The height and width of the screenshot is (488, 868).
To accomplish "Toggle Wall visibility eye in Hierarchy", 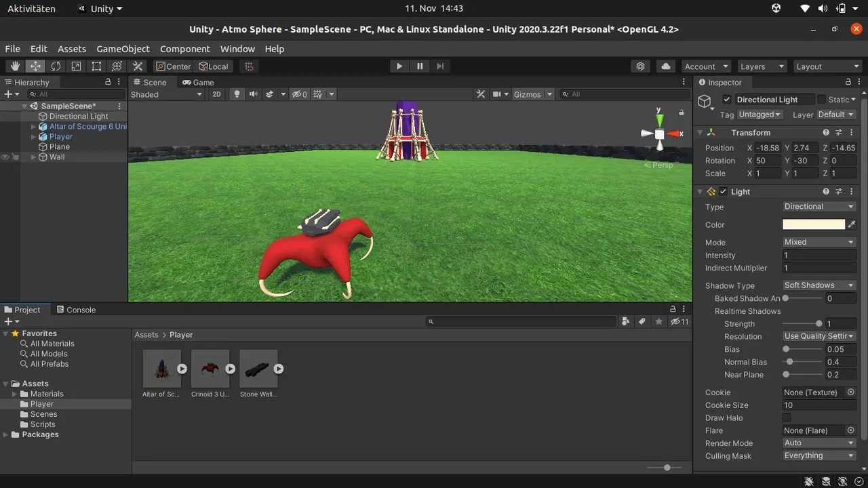I will point(5,157).
